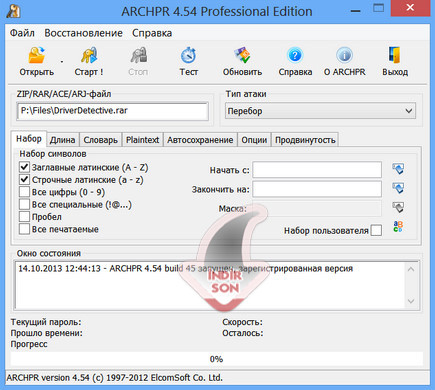The width and height of the screenshot is (435, 390).
Task: Switch to the Опции tab
Action: [x=254, y=140]
